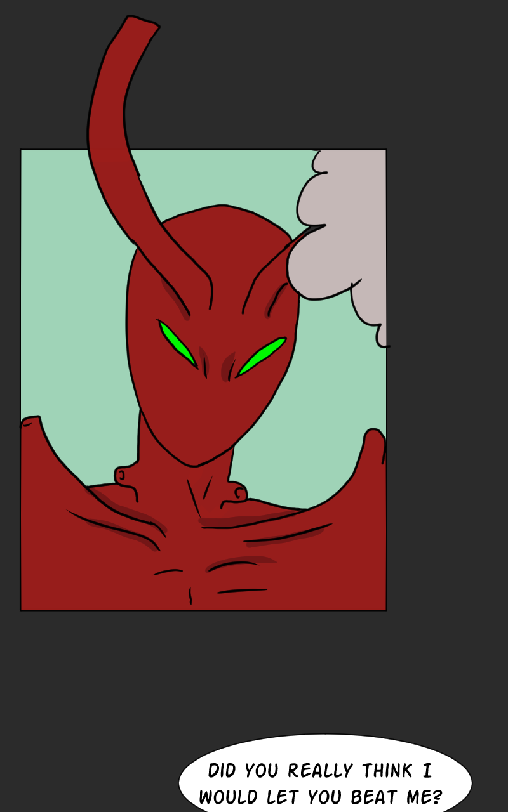Click the creature's glowing green left-side eye

coord(177,343)
